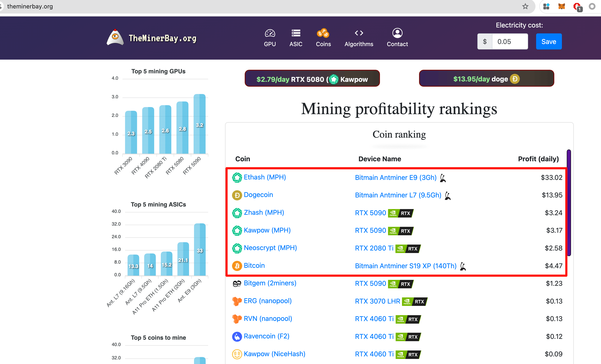Viewport: 601px width, 364px height.
Task: Click the electricity cost input field
Action: (510, 41)
